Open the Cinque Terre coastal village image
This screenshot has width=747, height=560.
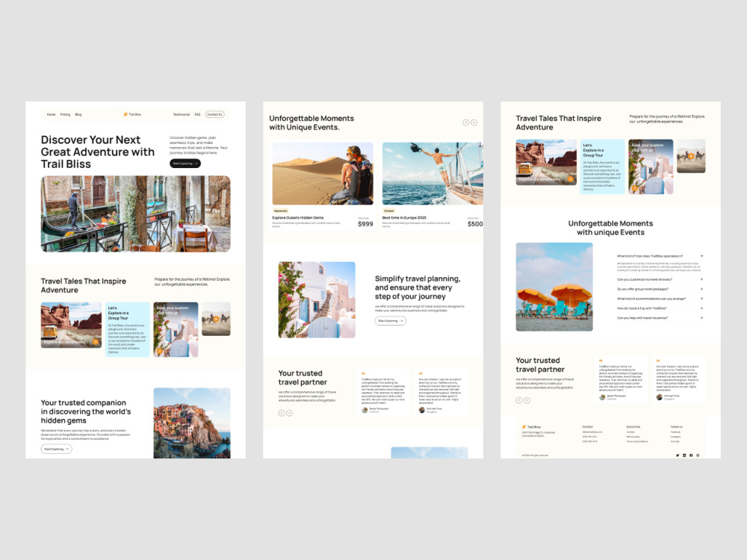tap(192, 423)
